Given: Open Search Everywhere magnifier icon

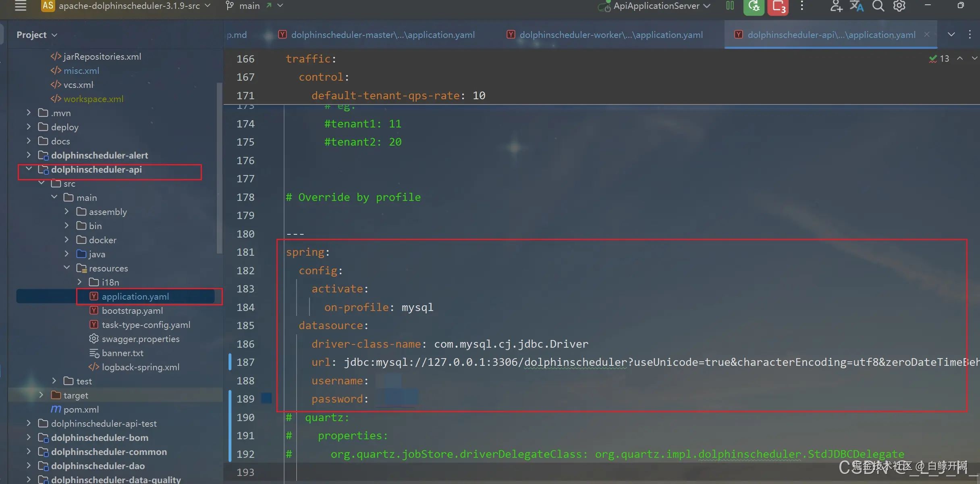Looking at the screenshot, I should coord(878,6).
